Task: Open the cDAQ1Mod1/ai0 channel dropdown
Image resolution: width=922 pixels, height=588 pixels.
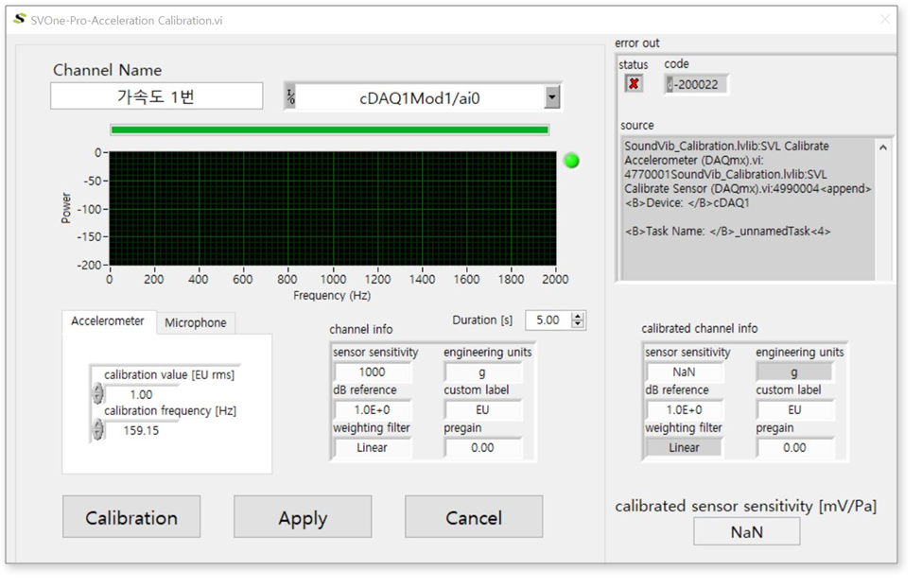Action: (x=553, y=95)
